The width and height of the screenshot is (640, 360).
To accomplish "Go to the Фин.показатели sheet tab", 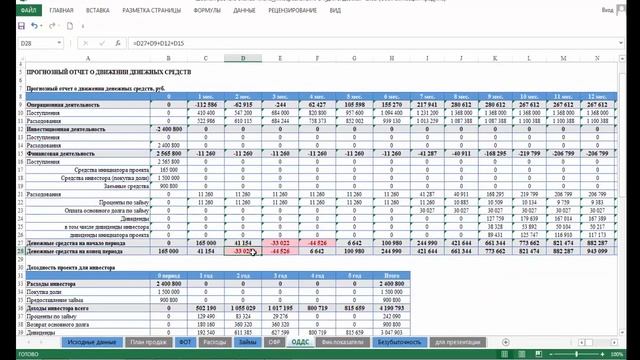I will click(342, 342).
